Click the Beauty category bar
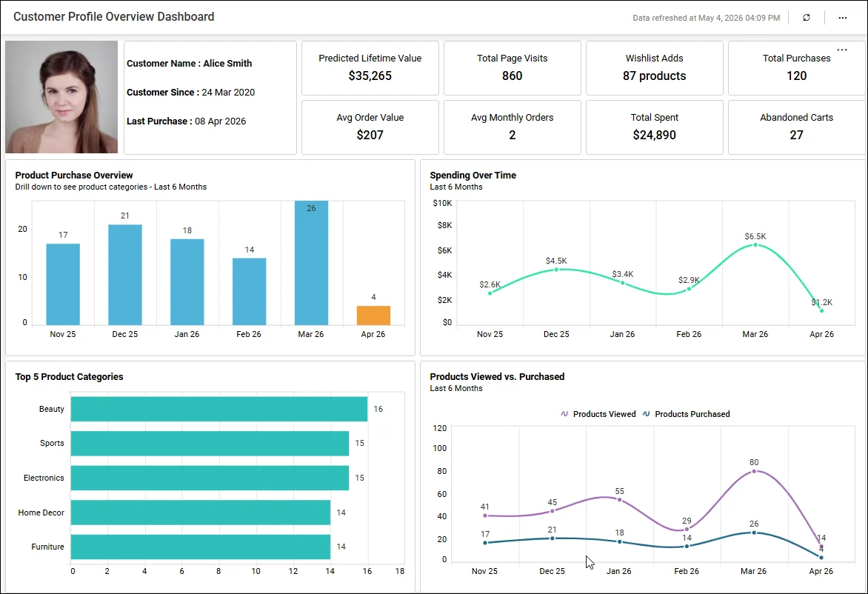This screenshot has width=868, height=594. click(219, 409)
